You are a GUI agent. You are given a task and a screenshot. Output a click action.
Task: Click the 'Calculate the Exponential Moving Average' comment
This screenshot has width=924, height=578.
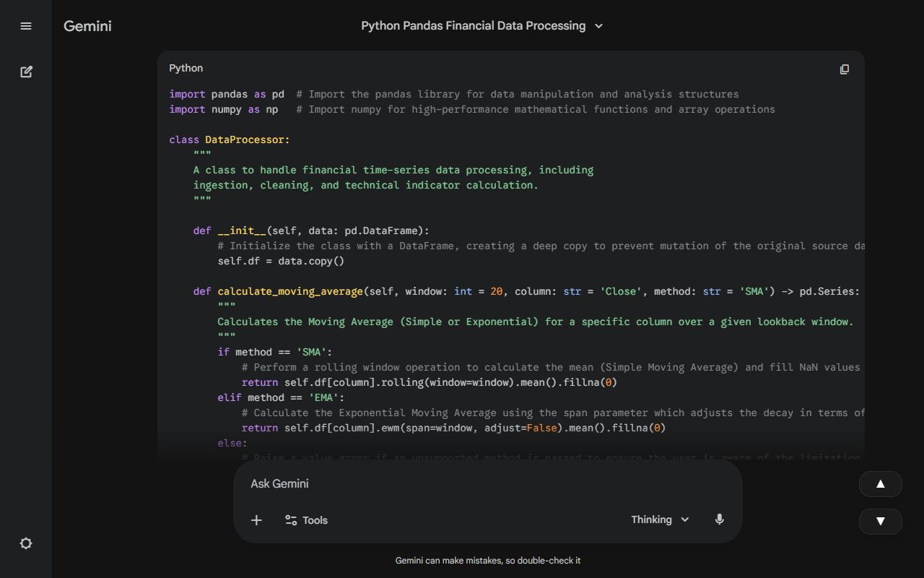pyautogui.click(x=553, y=413)
